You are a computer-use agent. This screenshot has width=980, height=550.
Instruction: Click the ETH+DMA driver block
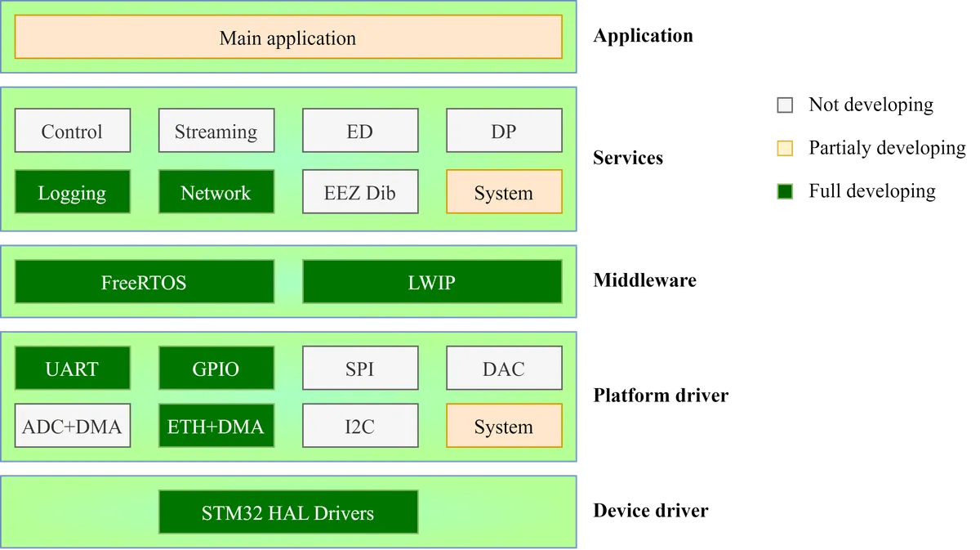click(216, 426)
